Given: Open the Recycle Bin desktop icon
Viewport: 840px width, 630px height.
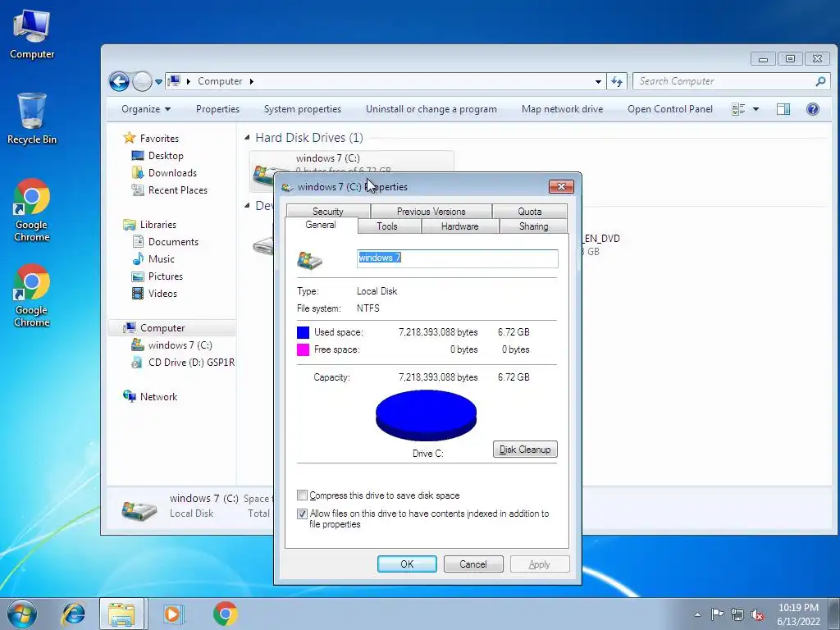Looking at the screenshot, I should (32, 119).
